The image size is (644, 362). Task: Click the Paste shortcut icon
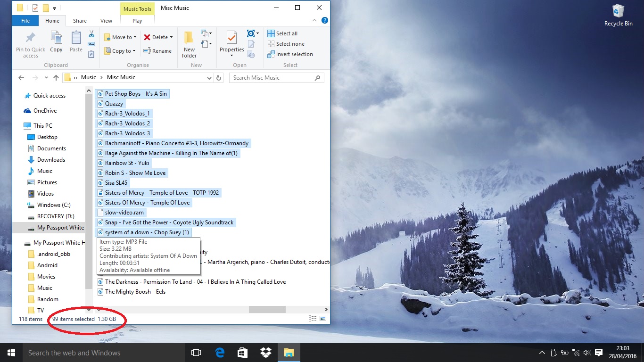[91, 55]
